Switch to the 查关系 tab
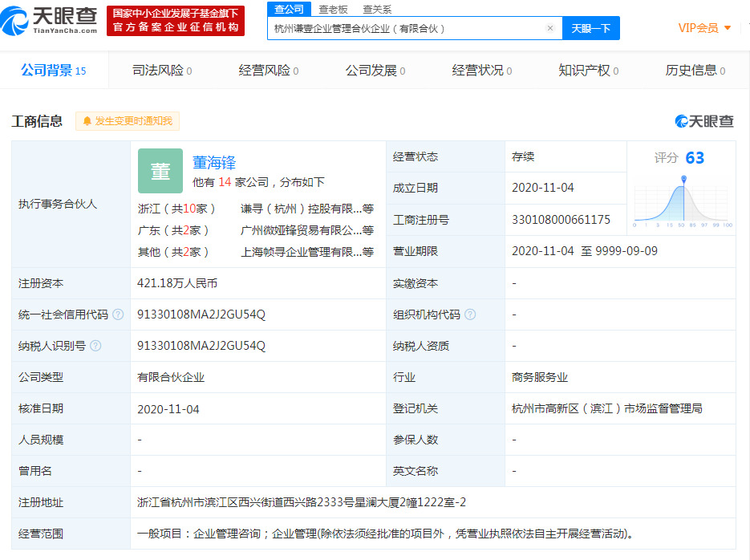750x560 pixels. coord(377,10)
